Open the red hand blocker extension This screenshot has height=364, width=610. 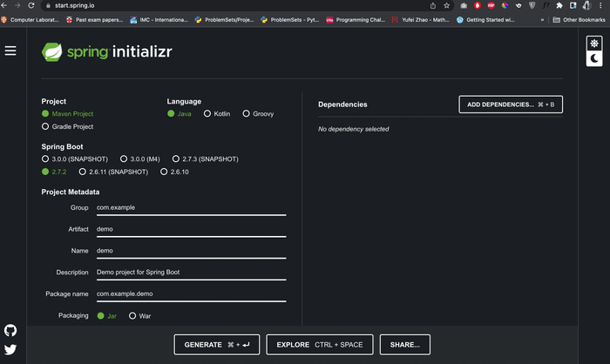point(478,5)
